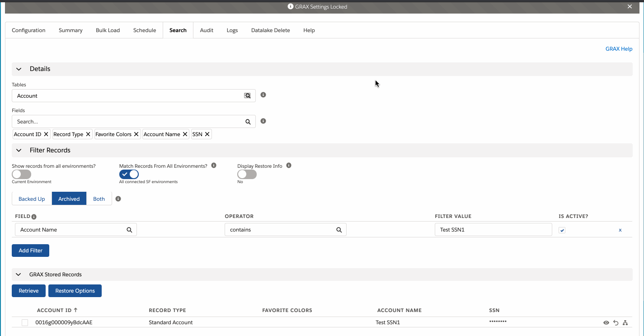Viewport: 644px width, 336px height.
Task: Open the hierarchy icon for Test SSN1 row
Action: tap(625, 323)
